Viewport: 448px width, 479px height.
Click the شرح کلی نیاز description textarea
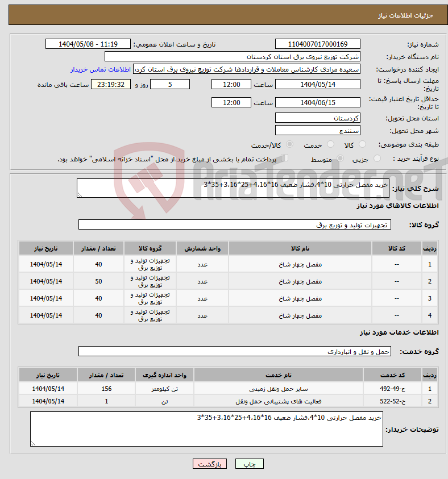[233, 188]
